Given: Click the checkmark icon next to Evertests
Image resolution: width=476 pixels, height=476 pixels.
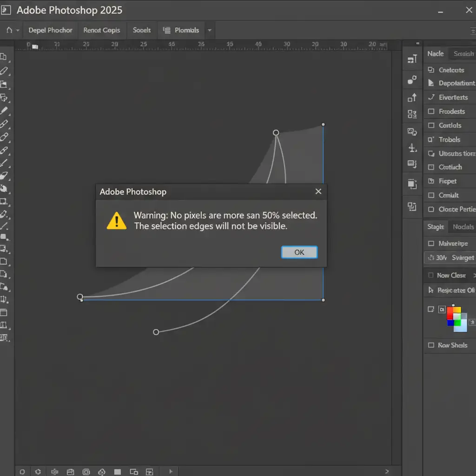Looking at the screenshot, I should [x=430, y=97].
